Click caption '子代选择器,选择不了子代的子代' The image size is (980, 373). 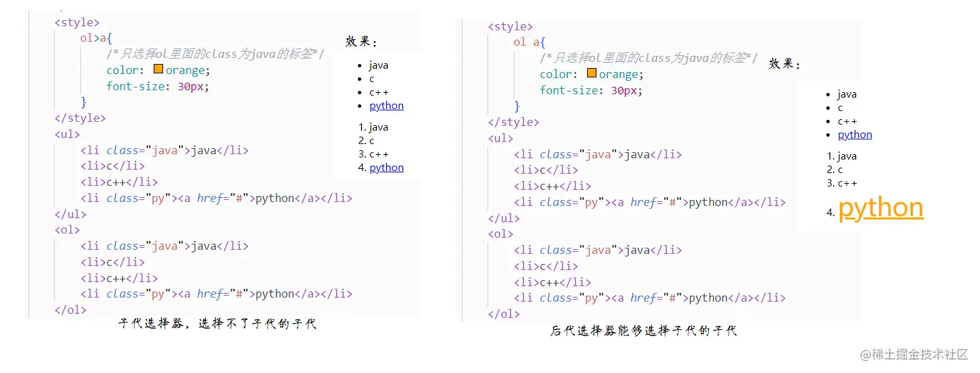coord(217,324)
